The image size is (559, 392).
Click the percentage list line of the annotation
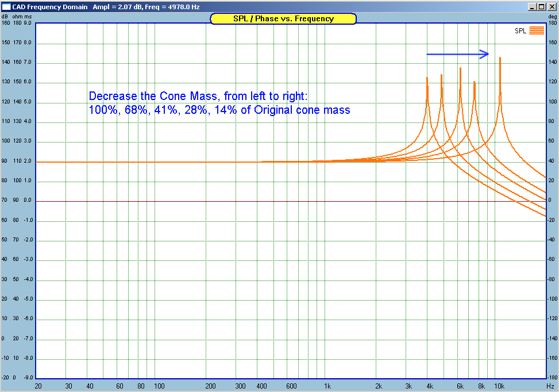219,109
